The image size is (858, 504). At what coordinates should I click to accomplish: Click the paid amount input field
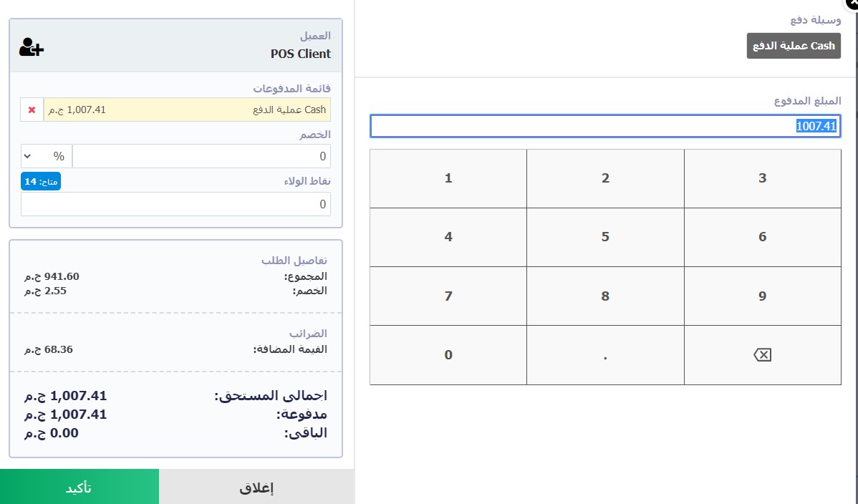point(605,126)
